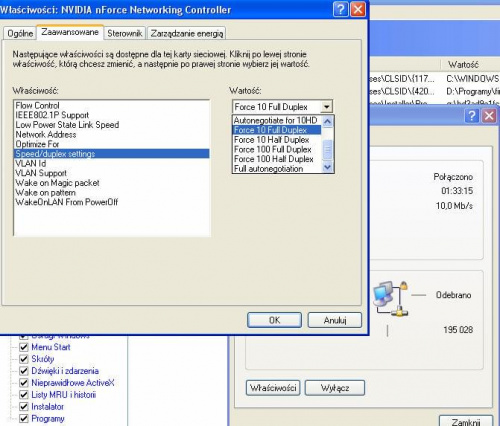The width and height of the screenshot is (500, 426).
Task: Switch to the Ogólne tab
Action: pos(20,33)
